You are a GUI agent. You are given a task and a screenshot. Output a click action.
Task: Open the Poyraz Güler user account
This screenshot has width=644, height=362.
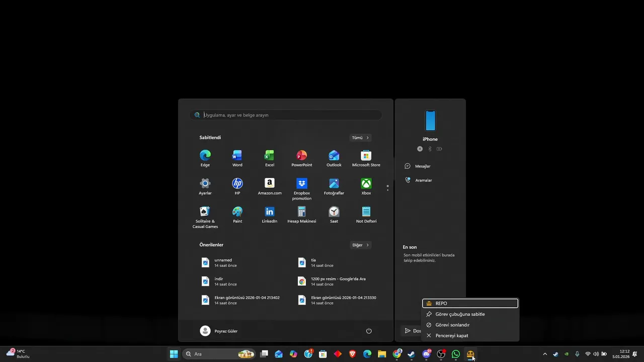click(x=219, y=331)
